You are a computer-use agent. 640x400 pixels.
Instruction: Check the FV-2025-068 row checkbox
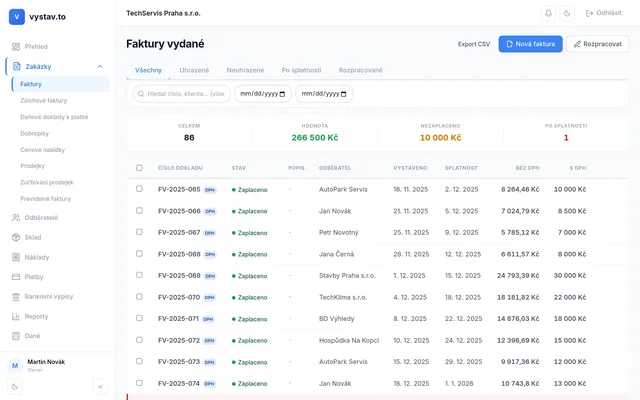tap(139, 253)
